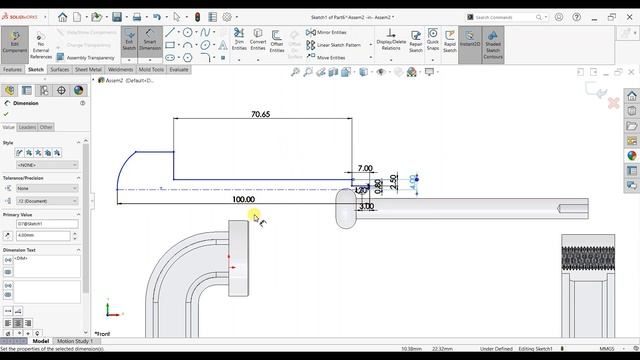This screenshot has width=640, height=360.
Task: Open the DisplayManager tab
Action: pyautogui.click(x=78, y=90)
